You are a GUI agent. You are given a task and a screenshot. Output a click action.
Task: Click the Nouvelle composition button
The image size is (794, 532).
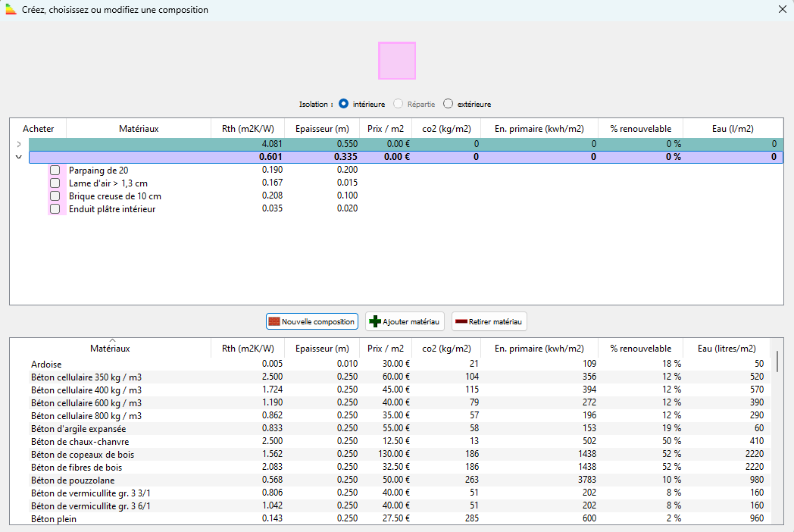(311, 321)
